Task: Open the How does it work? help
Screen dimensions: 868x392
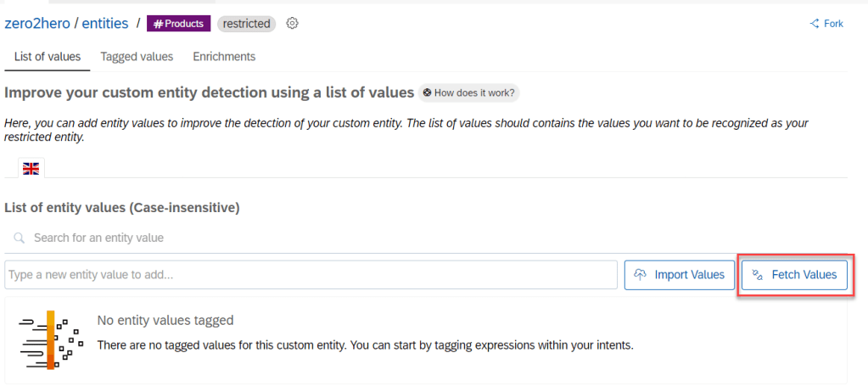Action: [468, 92]
